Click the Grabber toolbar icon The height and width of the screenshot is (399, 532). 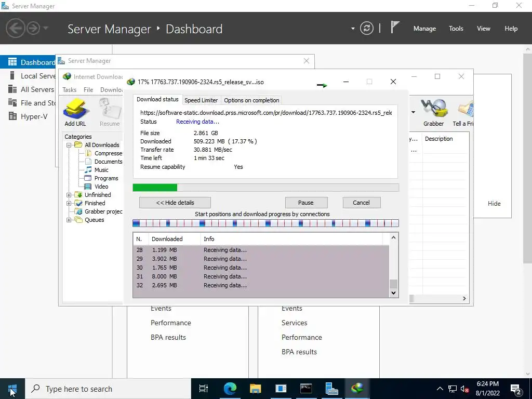(433, 113)
